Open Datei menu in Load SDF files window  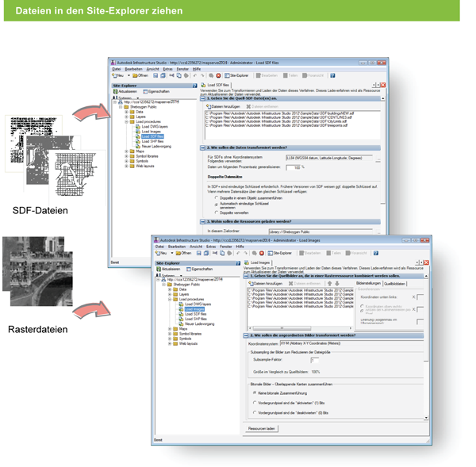[117, 69]
